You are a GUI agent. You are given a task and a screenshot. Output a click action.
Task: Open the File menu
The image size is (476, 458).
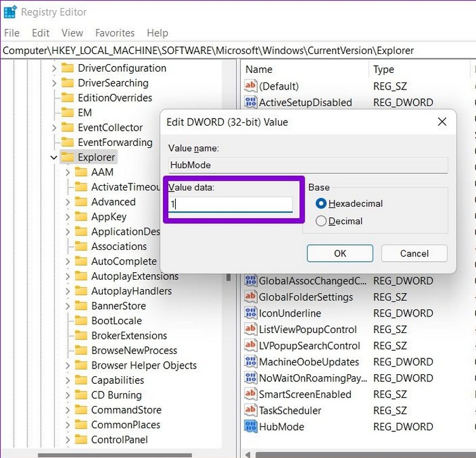12,33
